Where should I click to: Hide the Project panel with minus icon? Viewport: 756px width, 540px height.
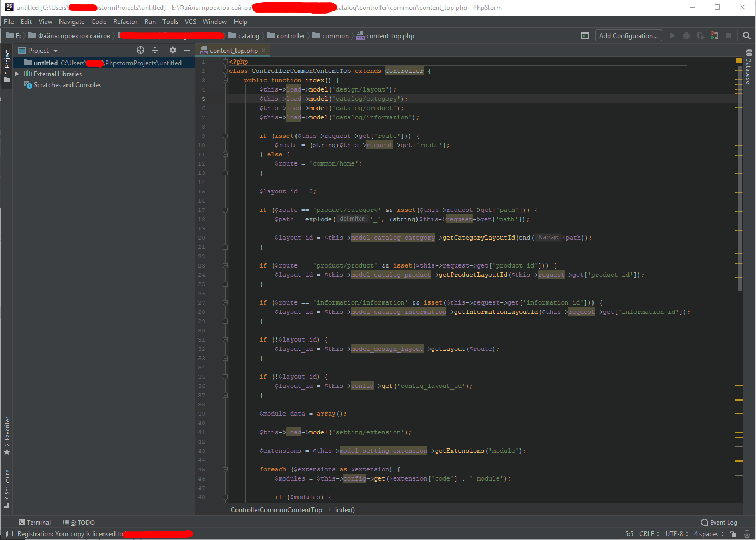187,50
